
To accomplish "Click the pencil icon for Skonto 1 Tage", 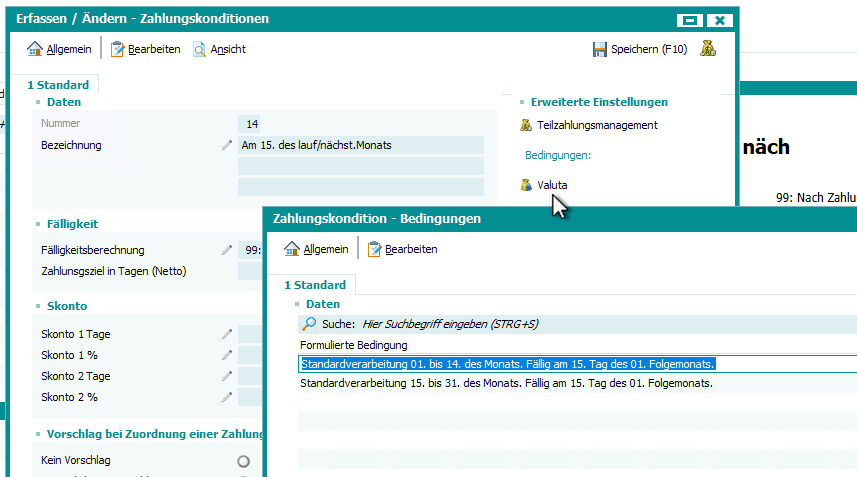I will click(227, 334).
